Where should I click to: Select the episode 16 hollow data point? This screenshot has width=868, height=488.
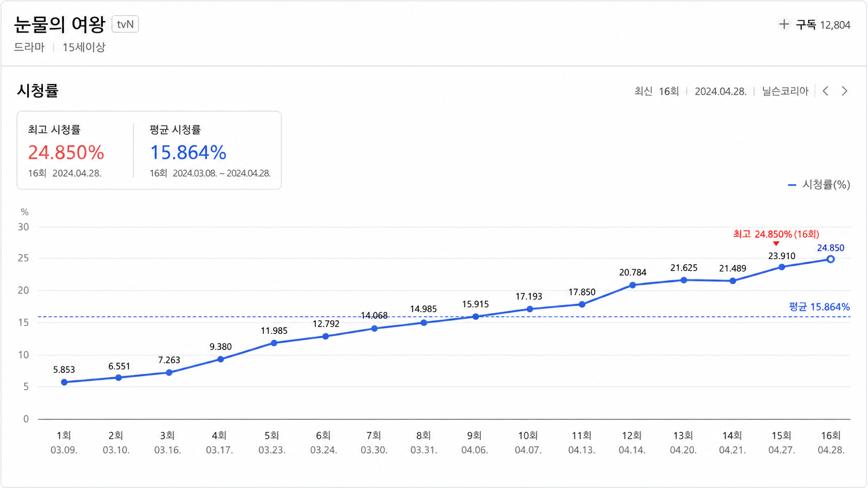point(831,259)
